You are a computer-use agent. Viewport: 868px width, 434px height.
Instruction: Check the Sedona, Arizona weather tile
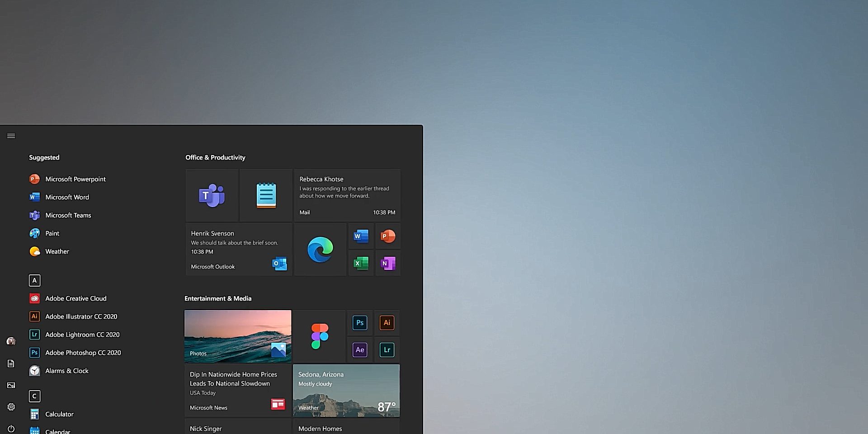(x=346, y=390)
